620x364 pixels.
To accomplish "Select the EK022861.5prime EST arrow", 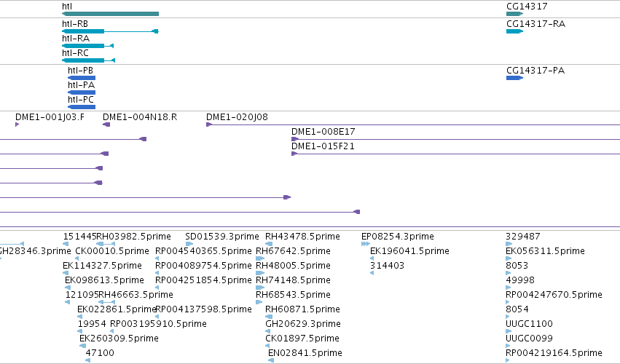I will [80, 317].
